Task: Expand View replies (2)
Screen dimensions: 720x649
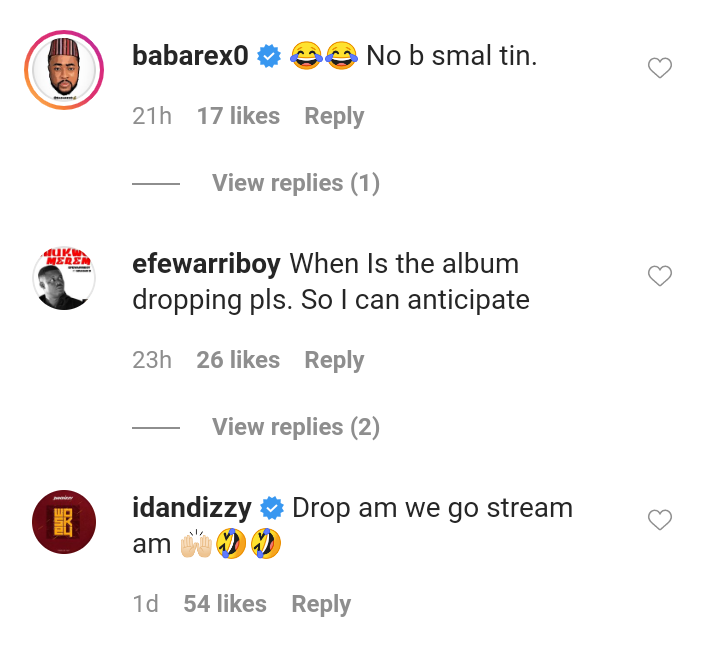Action: coord(296,427)
